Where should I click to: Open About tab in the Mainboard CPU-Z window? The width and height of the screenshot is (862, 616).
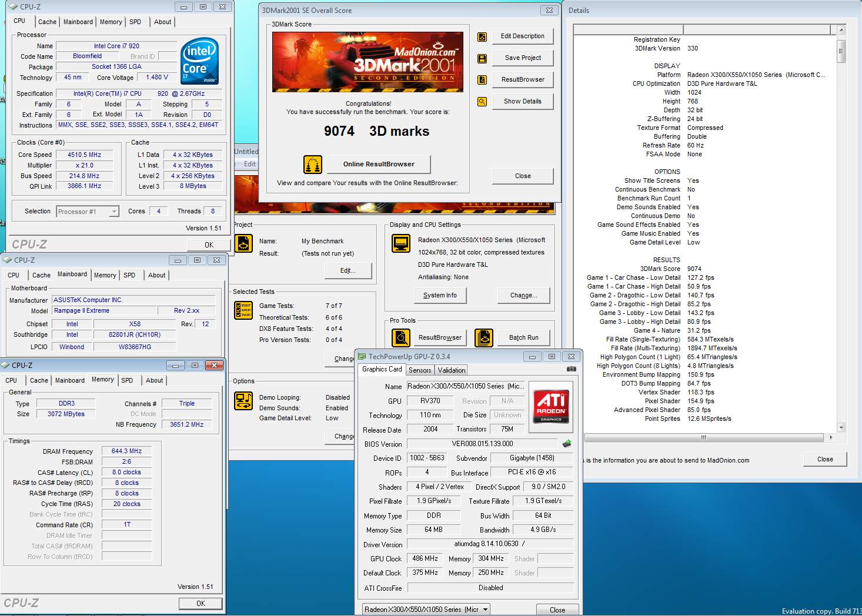pos(157,275)
